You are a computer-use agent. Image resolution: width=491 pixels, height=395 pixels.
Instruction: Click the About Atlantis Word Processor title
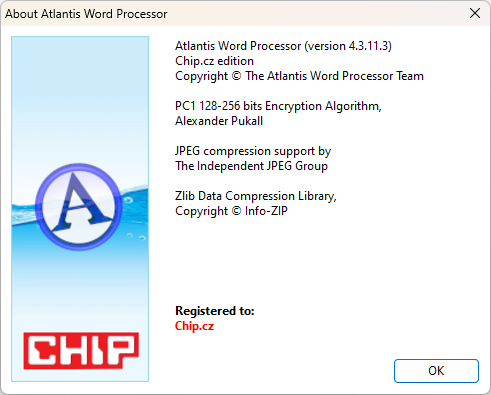pos(86,14)
